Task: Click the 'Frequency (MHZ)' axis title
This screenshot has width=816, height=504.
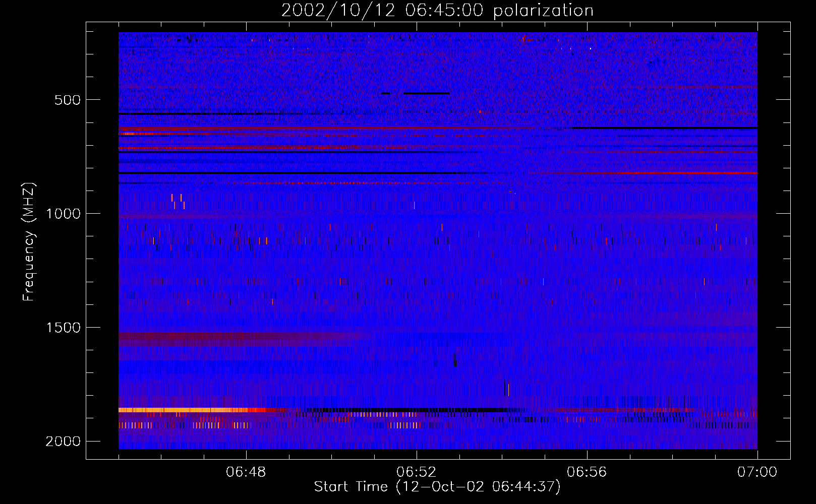Action: [29, 242]
